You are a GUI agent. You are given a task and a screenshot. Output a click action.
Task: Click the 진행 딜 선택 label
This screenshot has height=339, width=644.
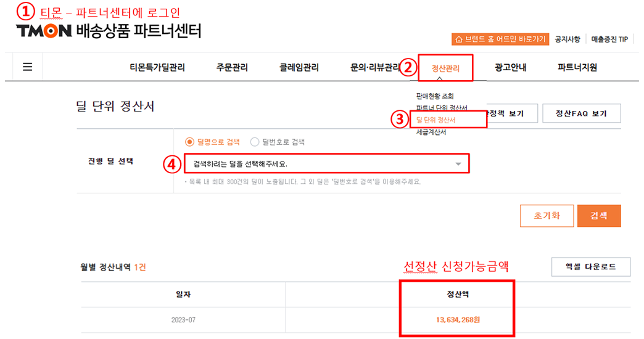pyautogui.click(x=110, y=161)
